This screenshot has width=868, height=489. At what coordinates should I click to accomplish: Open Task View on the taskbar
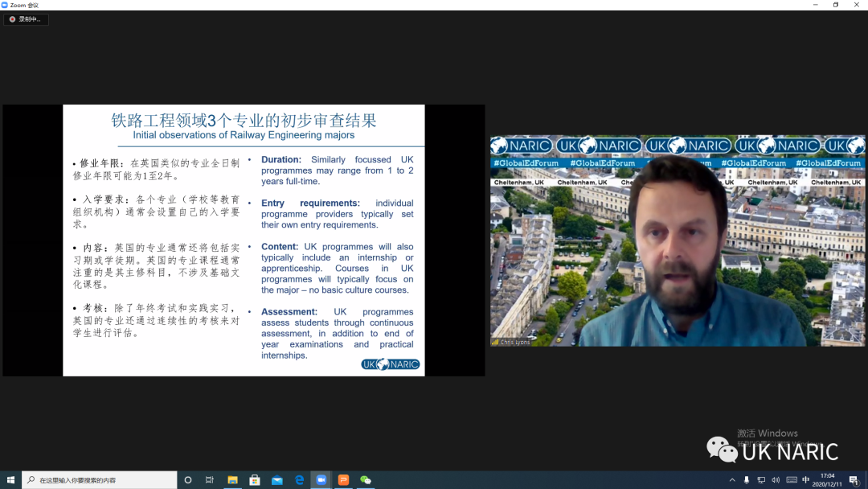click(209, 479)
